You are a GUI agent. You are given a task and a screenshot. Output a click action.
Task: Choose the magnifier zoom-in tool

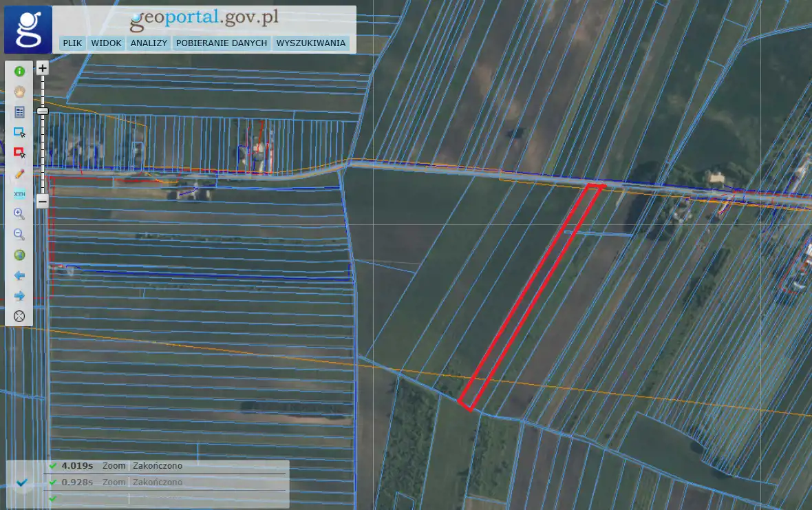(x=19, y=214)
